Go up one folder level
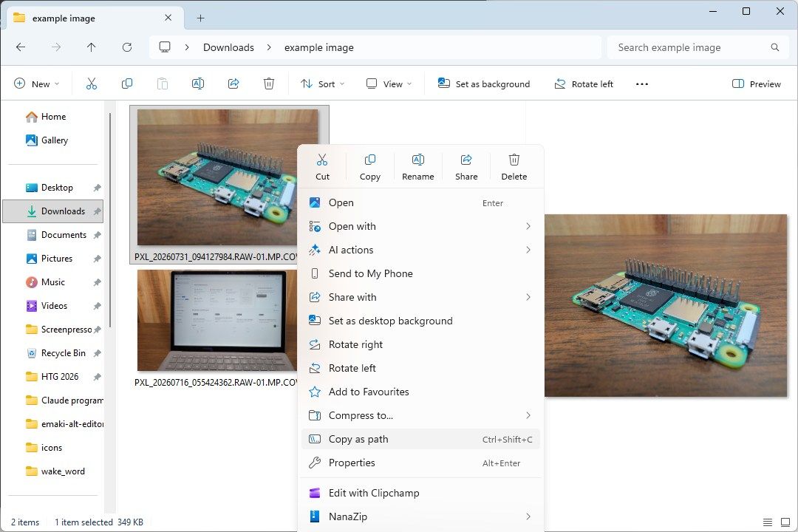Image resolution: width=798 pixels, height=532 pixels. [91, 47]
